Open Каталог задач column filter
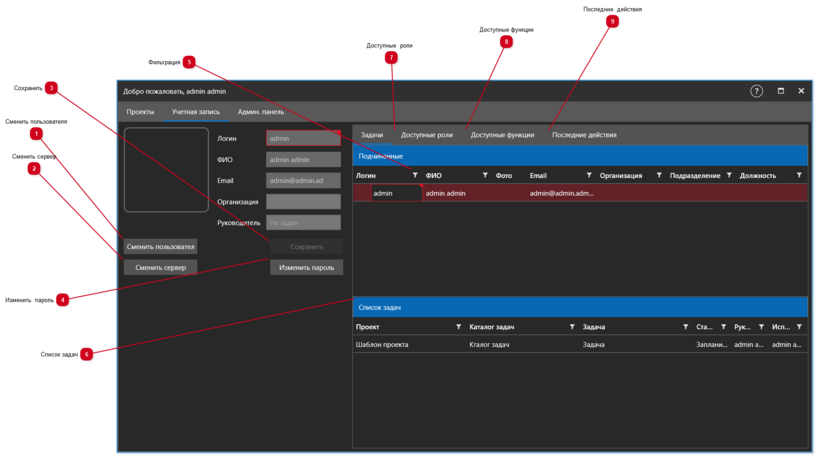The image size is (817, 457). coord(572,327)
